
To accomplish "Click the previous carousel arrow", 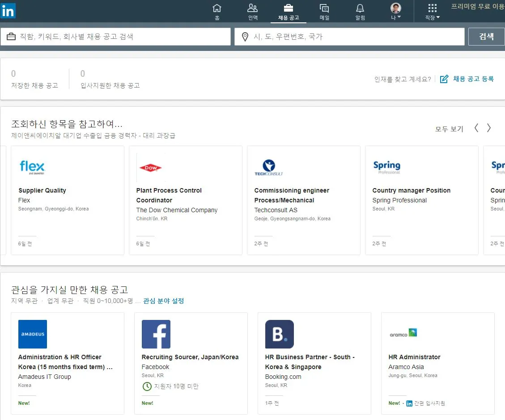I will (476, 128).
